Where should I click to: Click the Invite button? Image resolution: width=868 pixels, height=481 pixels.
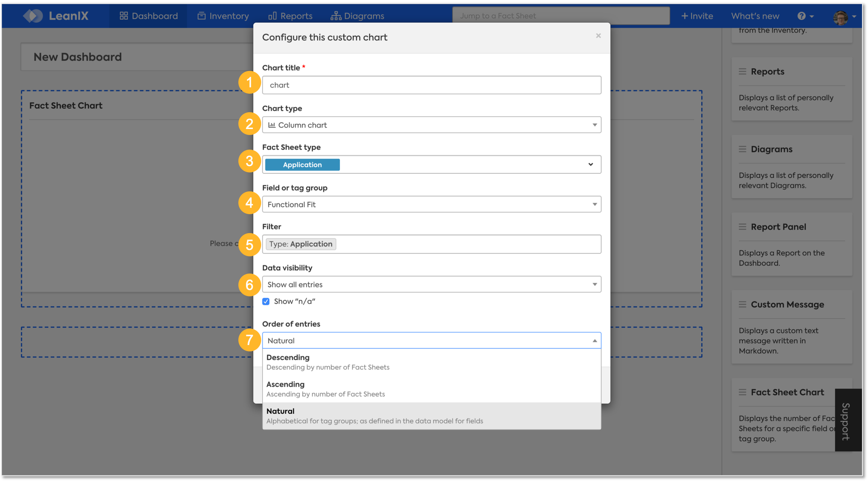tap(697, 16)
